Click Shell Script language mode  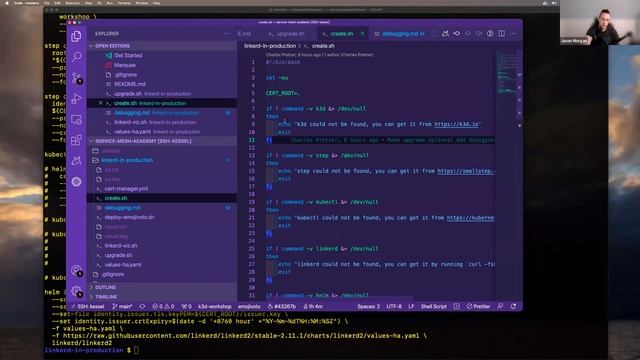pos(433,307)
